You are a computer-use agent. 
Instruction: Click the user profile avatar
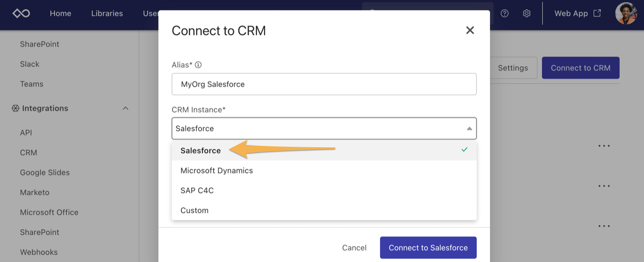[626, 13]
